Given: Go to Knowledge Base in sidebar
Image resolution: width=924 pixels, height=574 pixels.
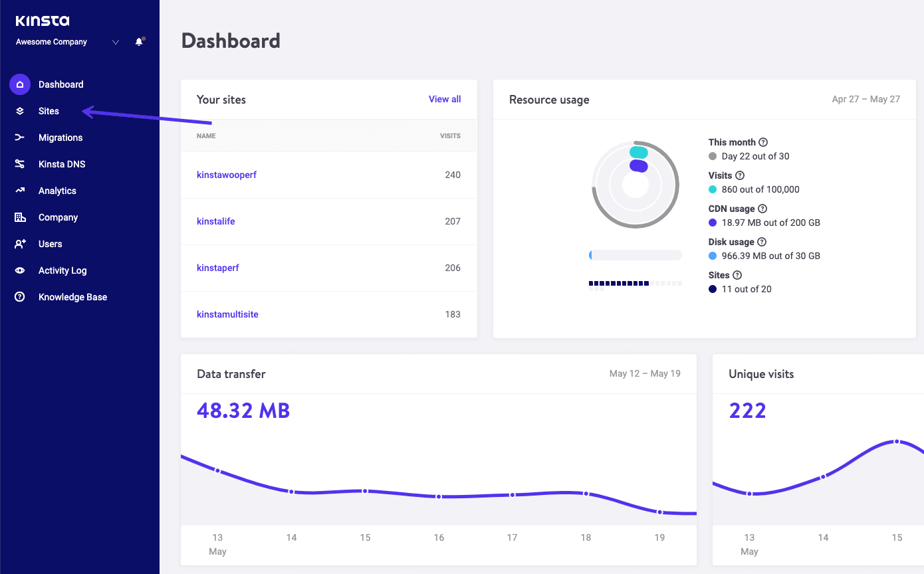Looking at the screenshot, I should (72, 297).
